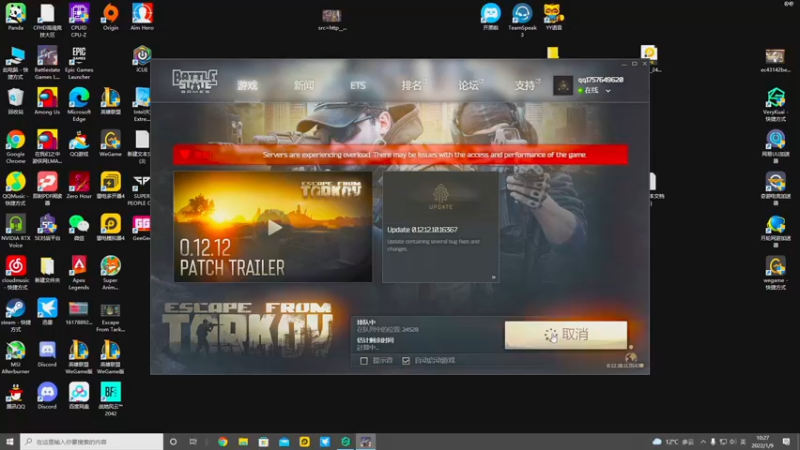This screenshot has height=450, width=800.
Task: Open the MSI Afterburner desktop icon
Action: pyautogui.click(x=15, y=358)
